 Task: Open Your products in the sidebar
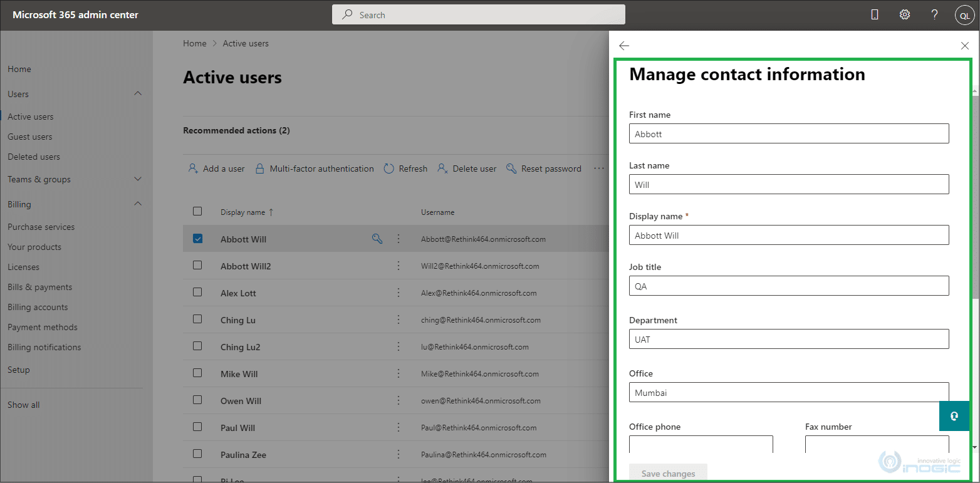pos(34,247)
